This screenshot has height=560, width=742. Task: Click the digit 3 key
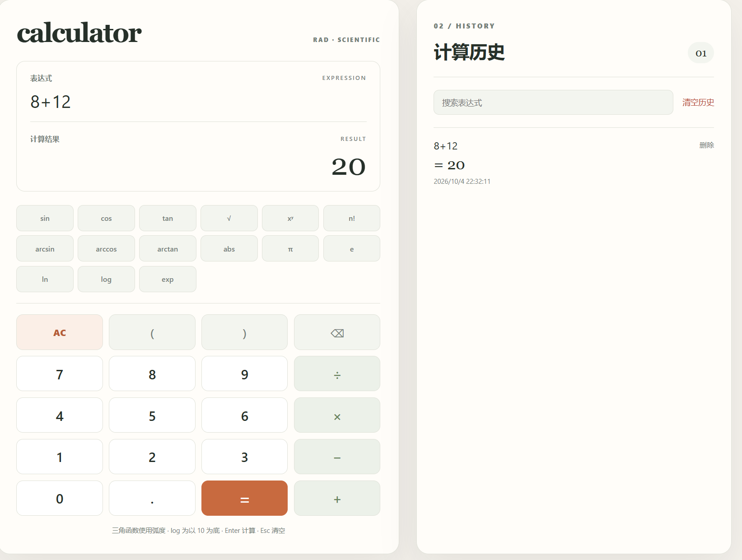(244, 457)
